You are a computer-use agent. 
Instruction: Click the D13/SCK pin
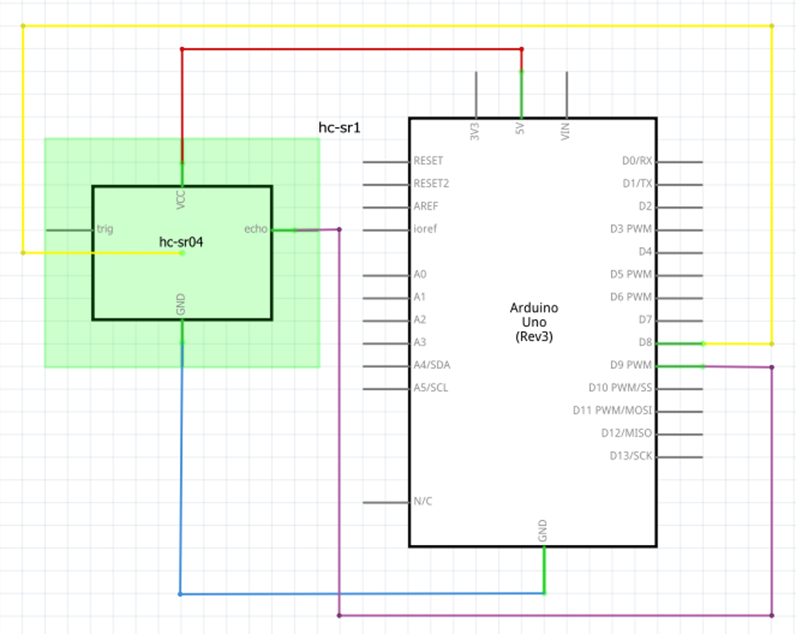pyautogui.click(x=680, y=457)
